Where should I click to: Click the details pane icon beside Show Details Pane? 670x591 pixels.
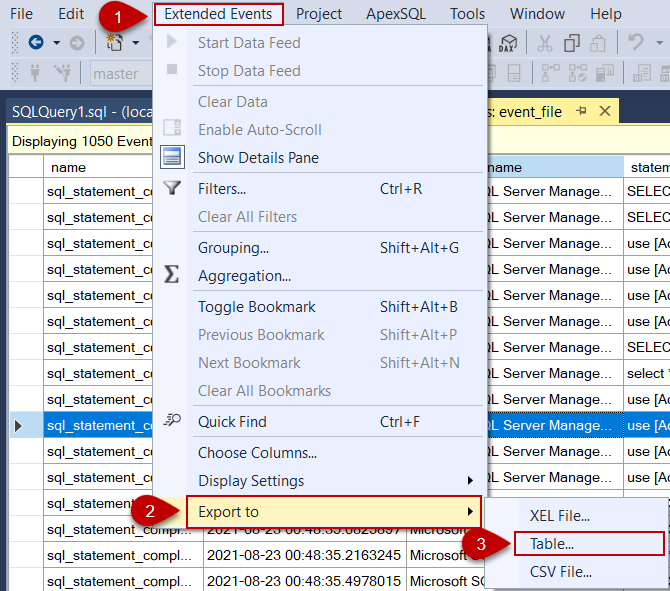tap(172, 157)
